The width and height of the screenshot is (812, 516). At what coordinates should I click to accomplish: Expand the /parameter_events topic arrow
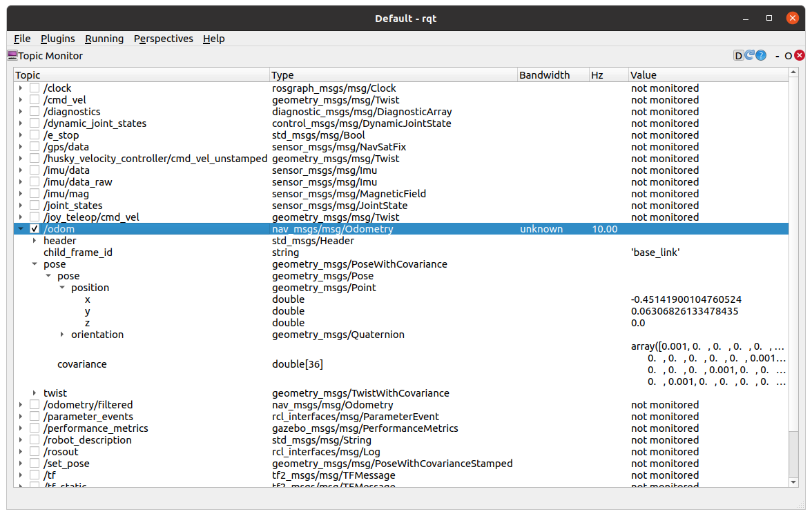point(21,417)
